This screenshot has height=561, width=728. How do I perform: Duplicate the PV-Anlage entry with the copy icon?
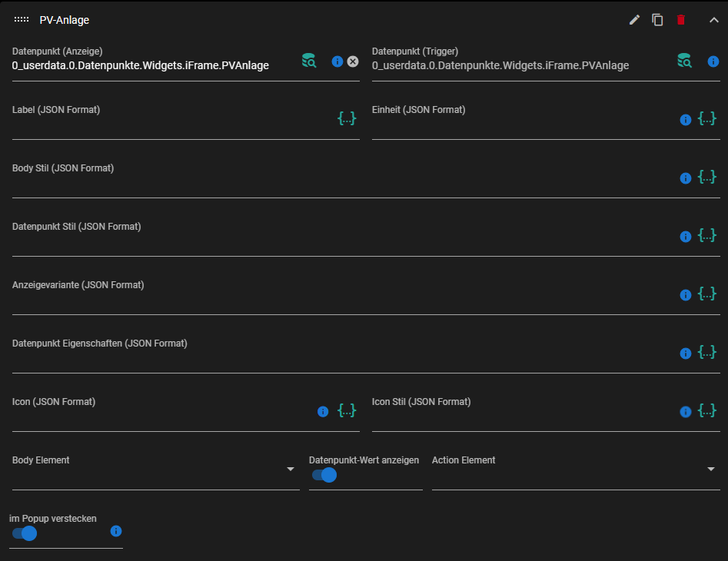657,20
